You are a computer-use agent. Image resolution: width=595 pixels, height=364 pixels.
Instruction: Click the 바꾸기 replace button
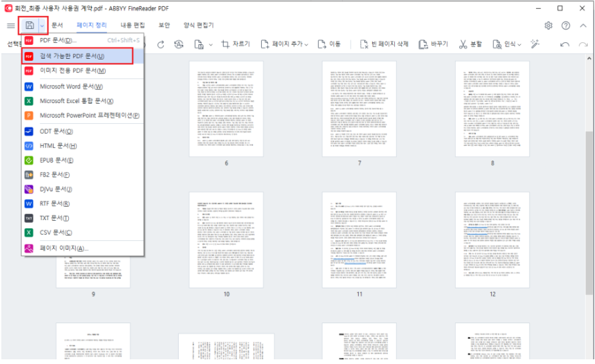click(433, 44)
